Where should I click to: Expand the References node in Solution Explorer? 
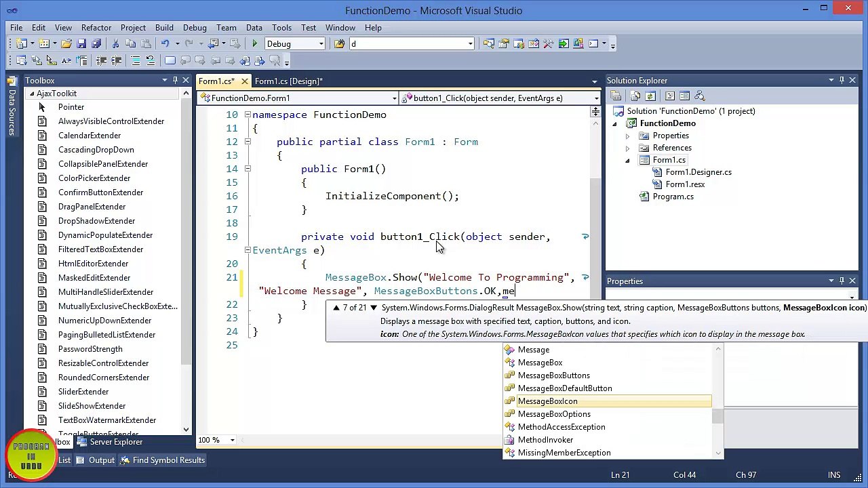[x=627, y=148]
